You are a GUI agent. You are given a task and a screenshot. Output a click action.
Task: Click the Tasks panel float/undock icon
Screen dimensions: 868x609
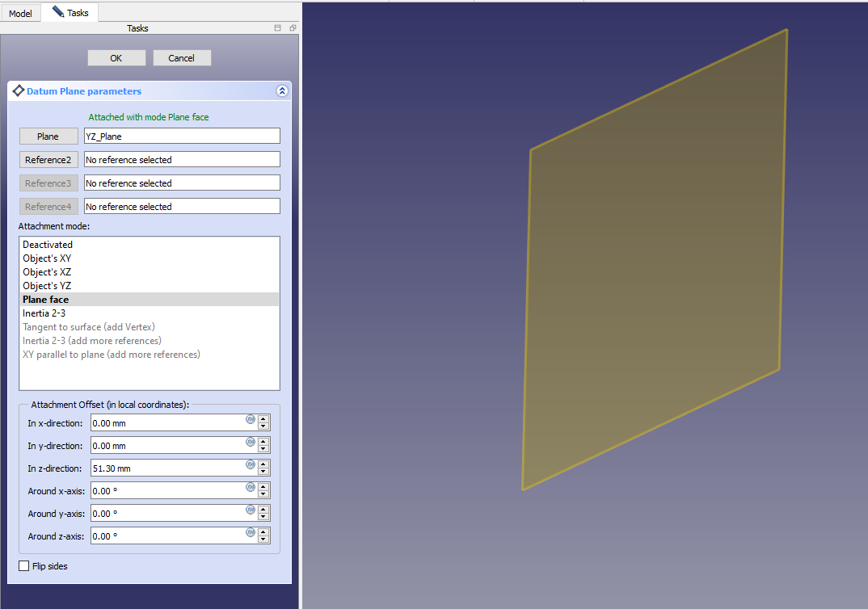(x=293, y=28)
